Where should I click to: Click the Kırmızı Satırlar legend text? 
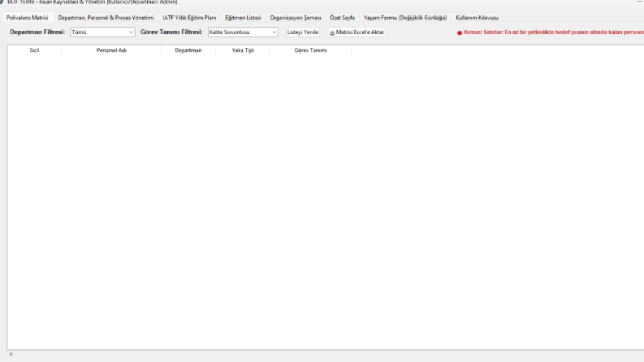click(x=554, y=32)
